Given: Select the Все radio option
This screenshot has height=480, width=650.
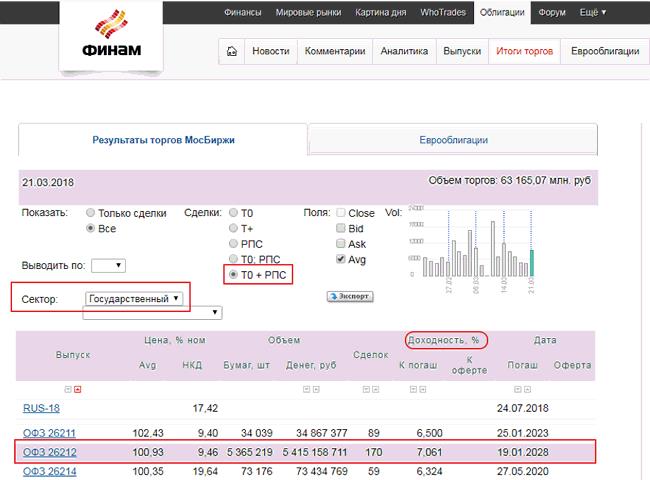Looking at the screenshot, I should coord(90,228).
